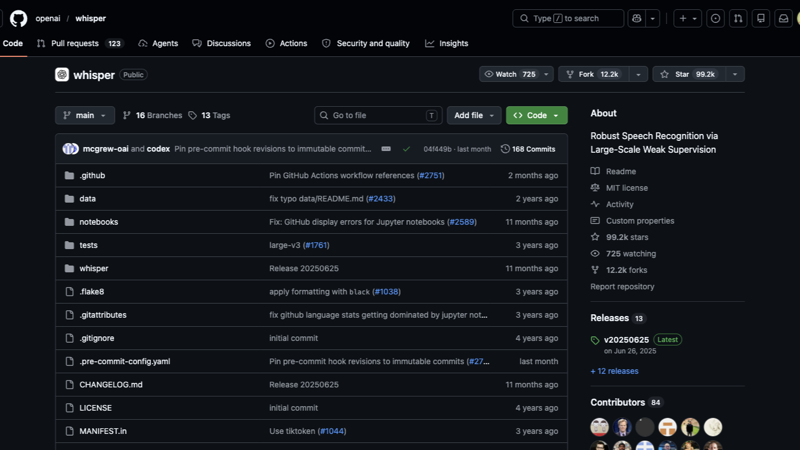
Task: Open the whisper folder
Action: (93, 268)
